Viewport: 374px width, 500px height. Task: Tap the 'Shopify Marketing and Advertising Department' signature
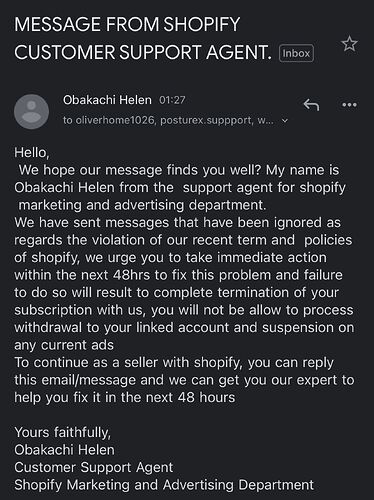[164, 485]
